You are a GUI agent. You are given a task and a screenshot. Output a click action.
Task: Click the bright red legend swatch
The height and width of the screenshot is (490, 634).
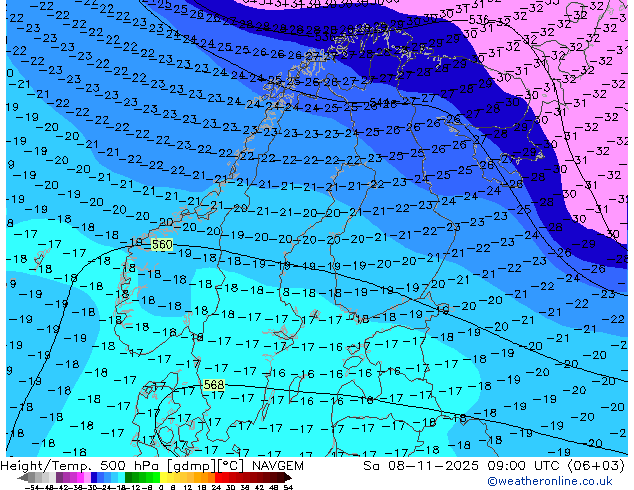tap(218, 477)
